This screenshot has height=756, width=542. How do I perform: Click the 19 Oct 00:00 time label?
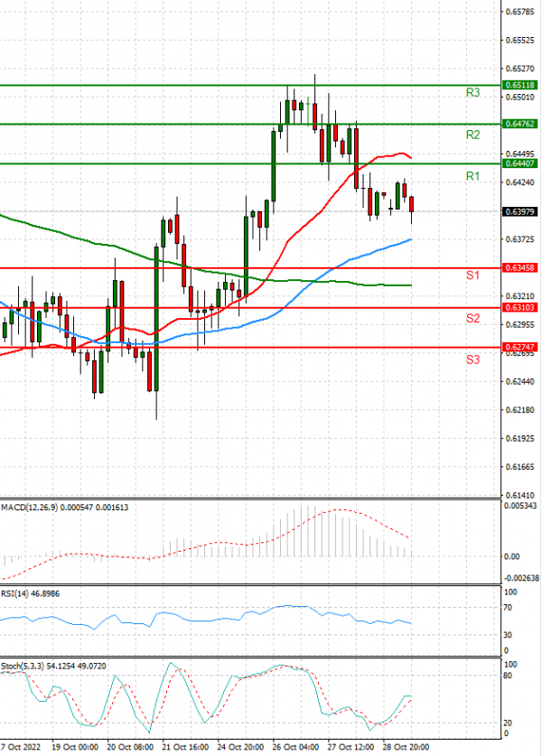[x=75, y=747]
